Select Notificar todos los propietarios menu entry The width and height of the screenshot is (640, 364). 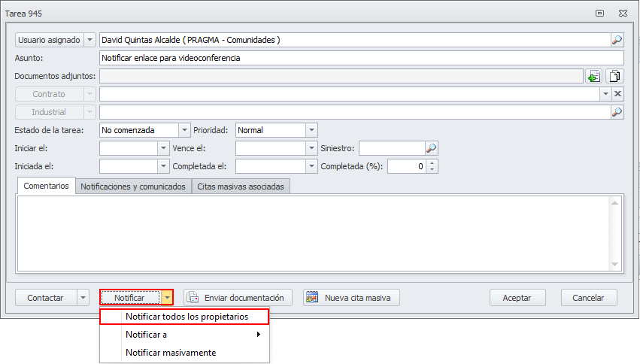coord(184,317)
